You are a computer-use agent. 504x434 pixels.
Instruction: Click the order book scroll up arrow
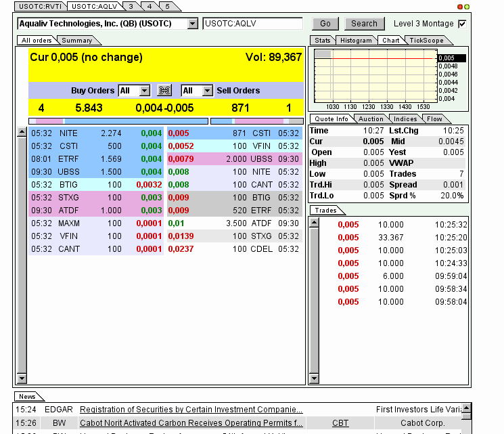22,132
